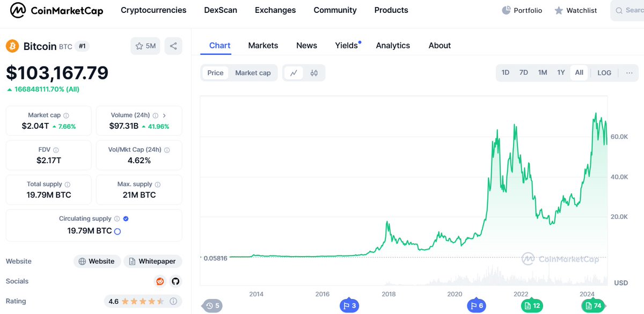The width and height of the screenshot is (644, 314).
Task: Click flag event marker labeled 6
Action: click(477, 306)
